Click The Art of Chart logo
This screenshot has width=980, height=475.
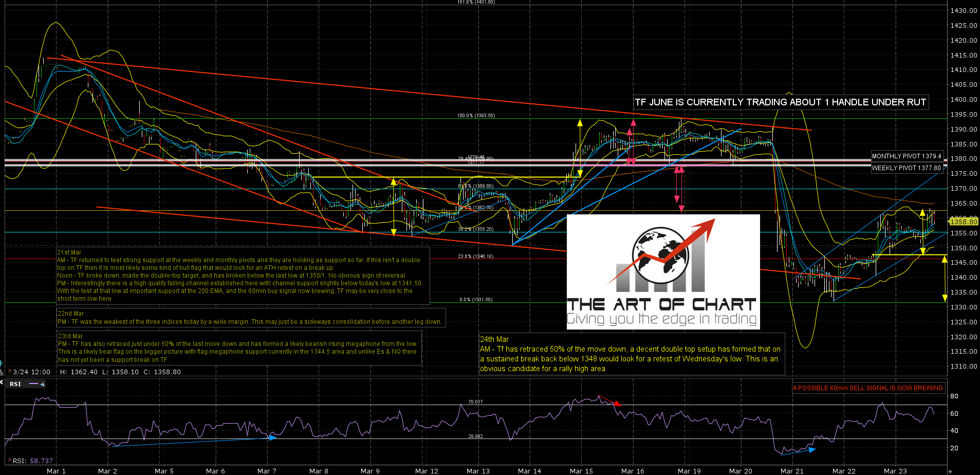coord(662,272)
